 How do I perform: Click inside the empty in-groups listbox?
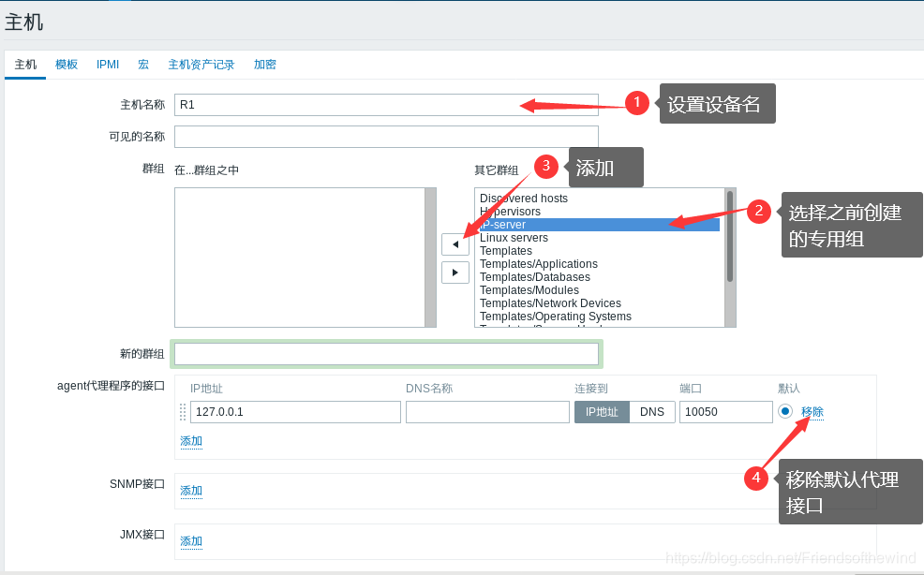300,258
